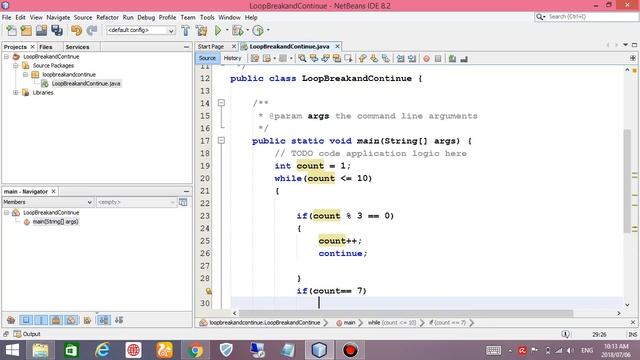Toggle Show Static Members filter in Navigator
640x360 pixels.
[x=41, y=320]
